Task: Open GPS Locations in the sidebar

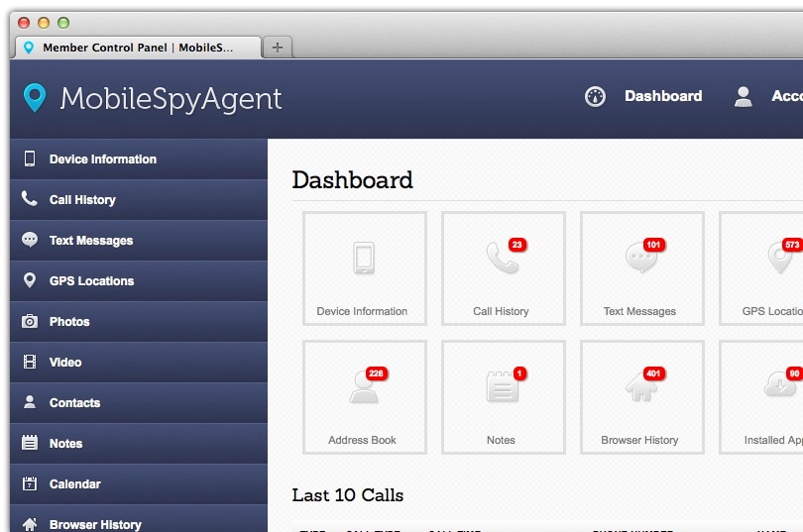Action: click(139, 280)
